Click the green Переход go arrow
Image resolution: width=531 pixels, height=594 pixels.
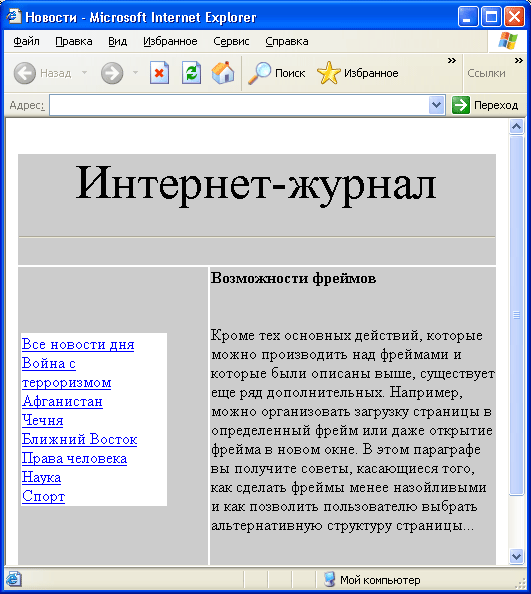(461, 105)
